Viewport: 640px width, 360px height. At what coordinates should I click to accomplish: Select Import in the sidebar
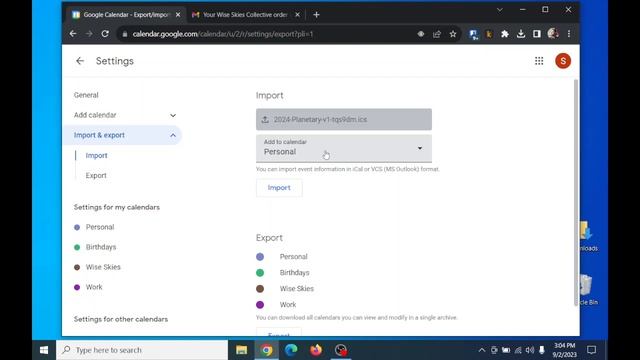(97, 156)
